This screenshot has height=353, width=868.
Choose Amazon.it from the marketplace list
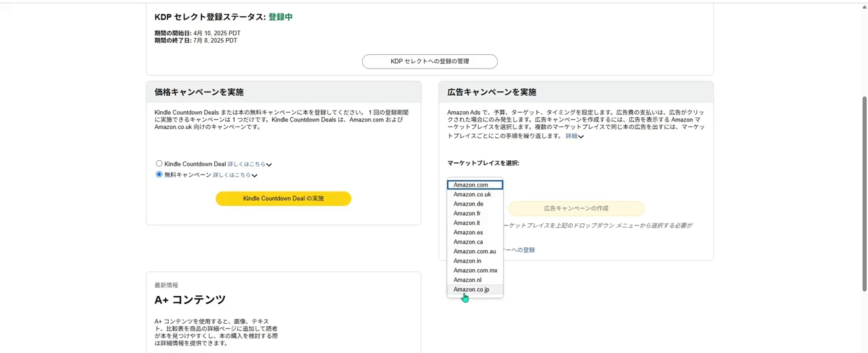[475, 223]
